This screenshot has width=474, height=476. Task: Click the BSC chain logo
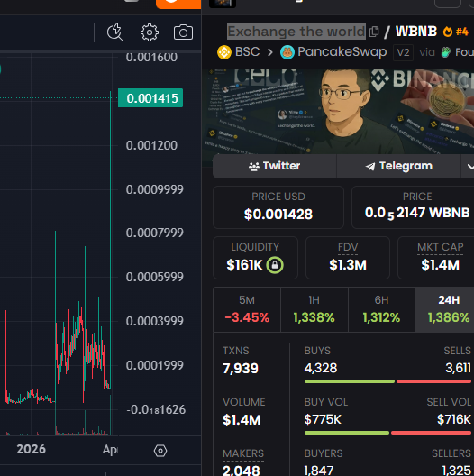[224, 52]
